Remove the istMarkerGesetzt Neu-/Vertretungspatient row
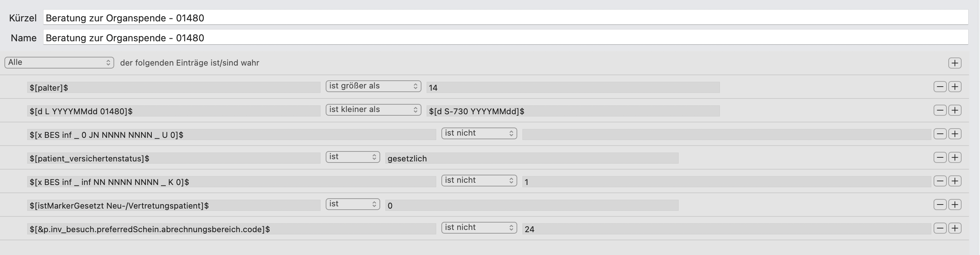Image resolution: width=980 pixels, height=255 pixels. point(940,205)
